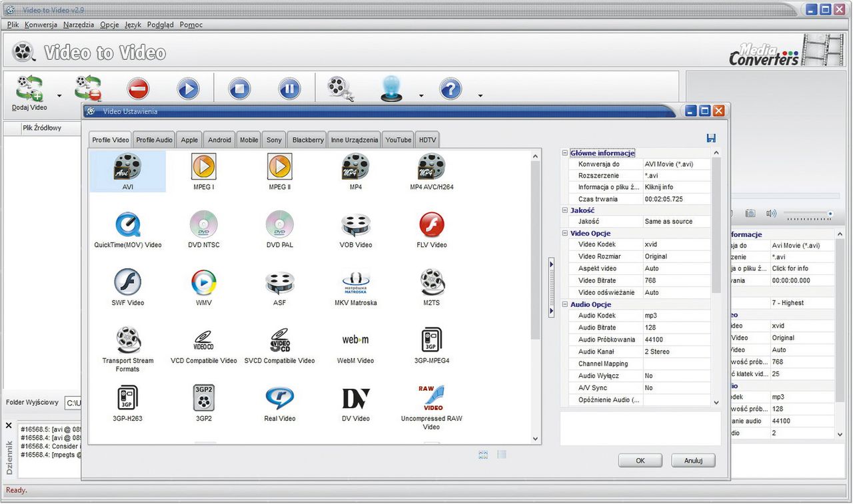Click the Audio Bitrate value 128

[x=676, y=328]
